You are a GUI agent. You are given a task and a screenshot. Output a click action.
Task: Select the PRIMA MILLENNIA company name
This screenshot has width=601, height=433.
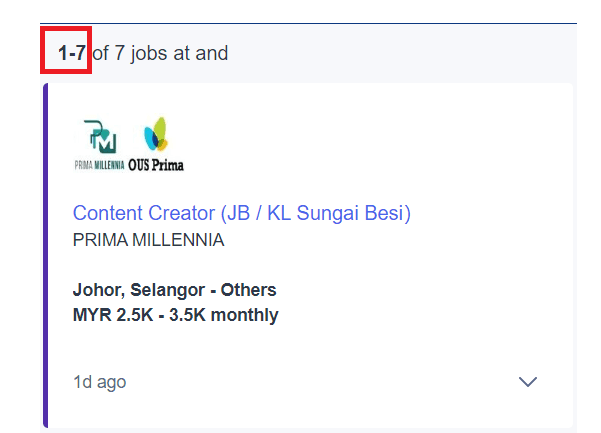148,240
